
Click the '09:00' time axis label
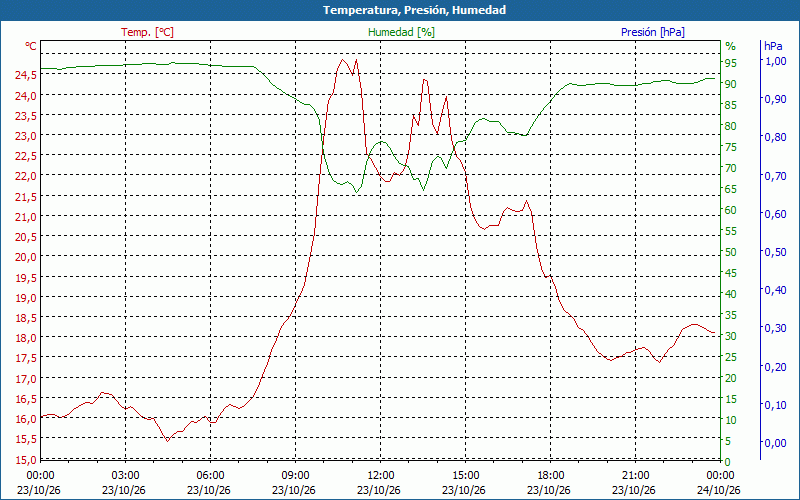(295, 476)
